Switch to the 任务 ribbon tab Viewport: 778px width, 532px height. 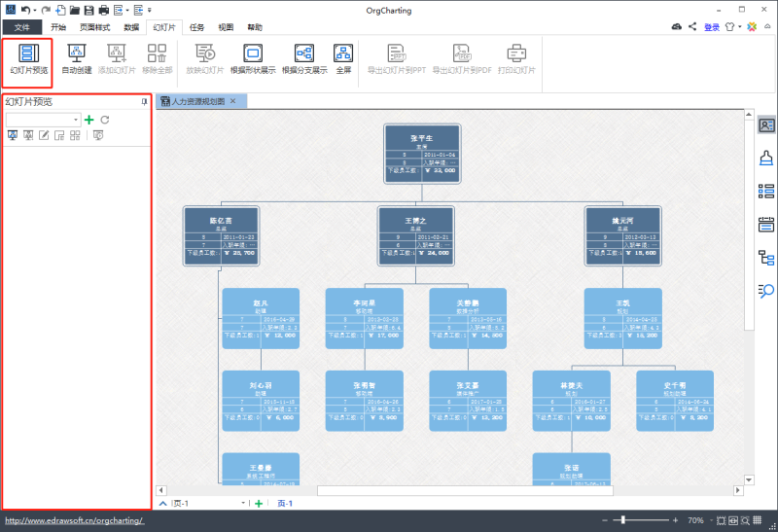tap(196, 27)
